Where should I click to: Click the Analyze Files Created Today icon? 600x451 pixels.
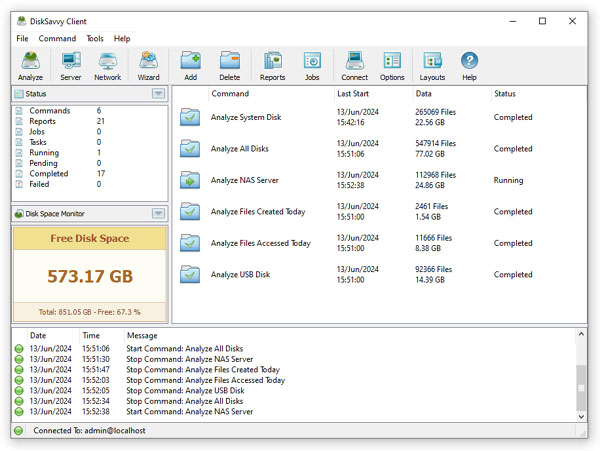(190, 212)
